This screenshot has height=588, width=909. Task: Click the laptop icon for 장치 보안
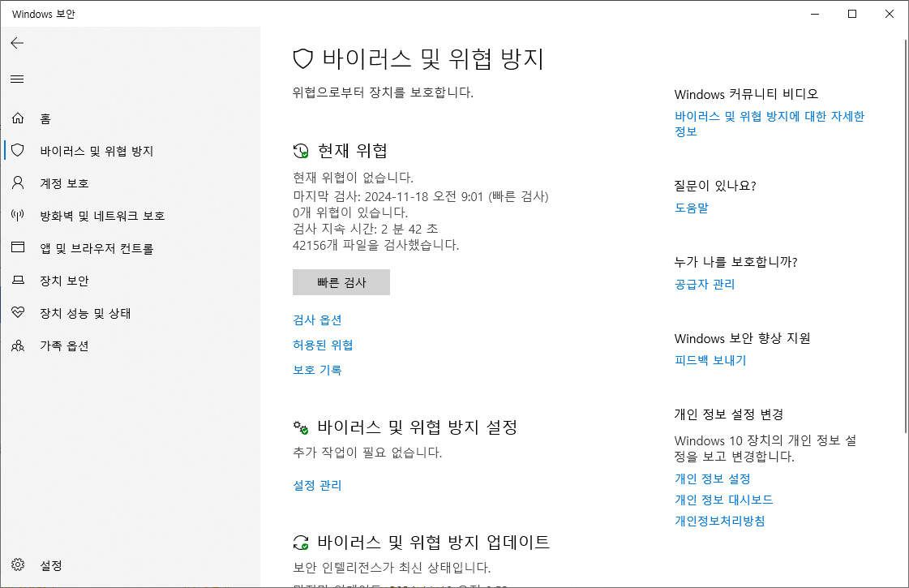click(18, 280)
